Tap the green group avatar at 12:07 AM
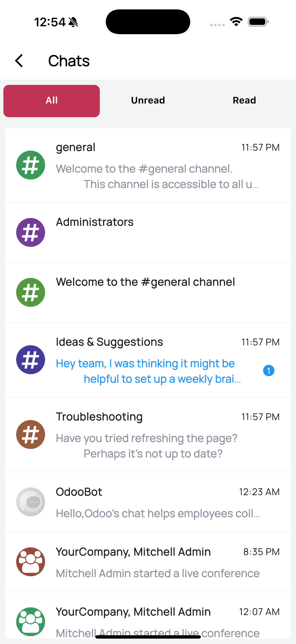The image size is (296, 644). [30, 622]
